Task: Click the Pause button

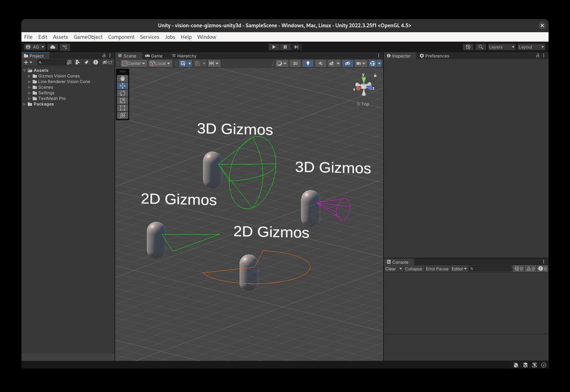Action: 285,47
